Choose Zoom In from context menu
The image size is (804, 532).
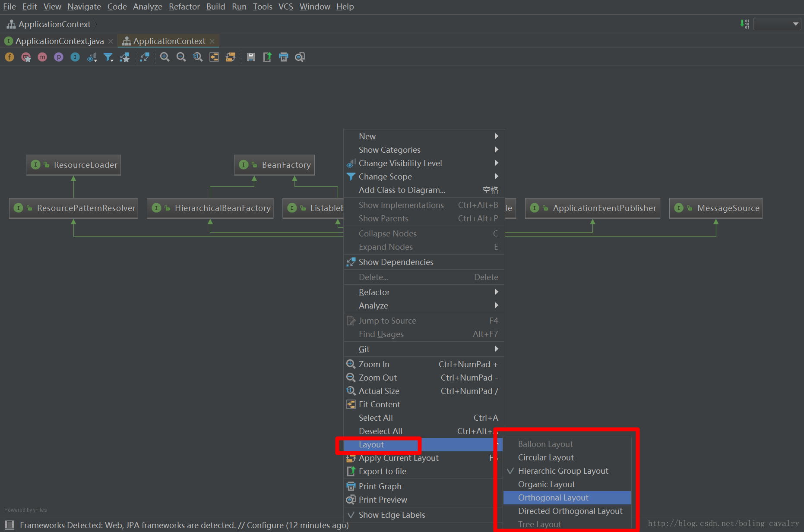pyautogui.click(x=424, y=364)
